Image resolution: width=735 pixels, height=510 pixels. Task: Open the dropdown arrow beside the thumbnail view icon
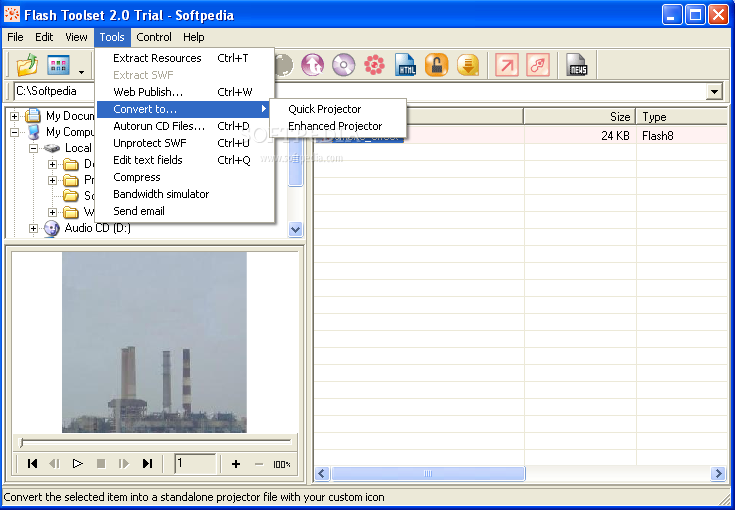click(82, 72)
